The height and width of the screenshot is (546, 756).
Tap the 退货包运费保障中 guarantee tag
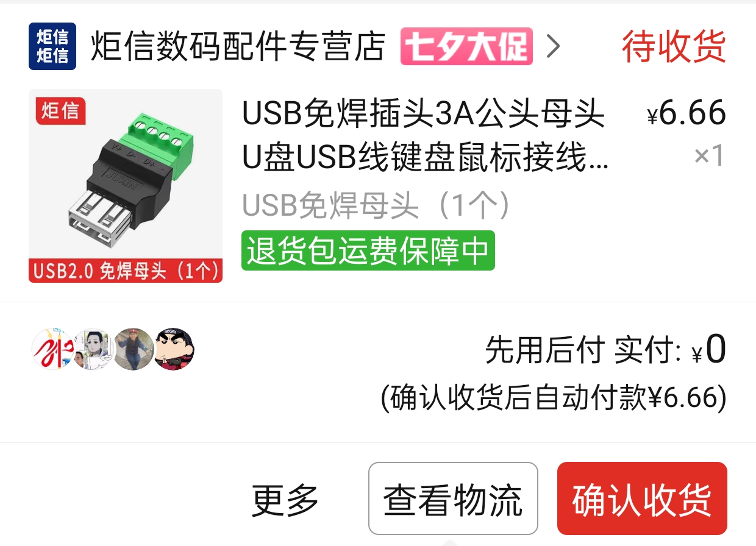[368, 250]
